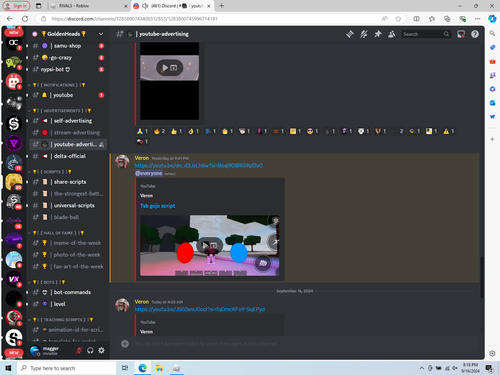This screenshot has height=375, width=500.
Task: Open Veron's today youtu.be link
Action: (x=200, y=309)
